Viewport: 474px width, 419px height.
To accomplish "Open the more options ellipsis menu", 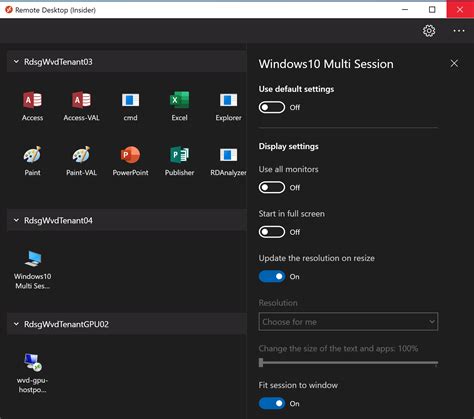I will pos(459,31).
